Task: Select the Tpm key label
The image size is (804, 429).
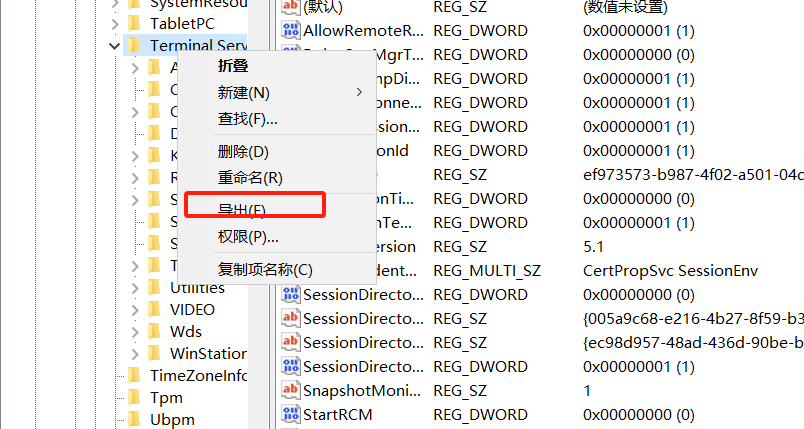Action: 166,398
